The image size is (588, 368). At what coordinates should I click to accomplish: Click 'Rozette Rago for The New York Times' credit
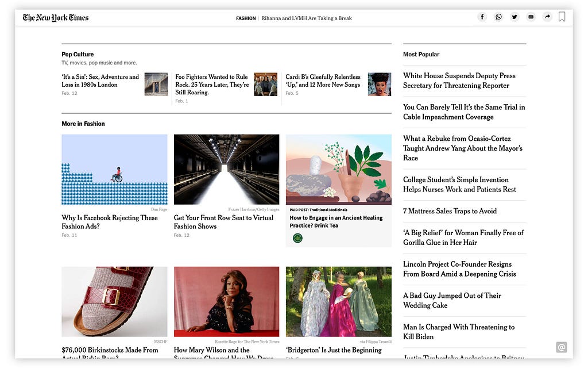pos(247,342)
